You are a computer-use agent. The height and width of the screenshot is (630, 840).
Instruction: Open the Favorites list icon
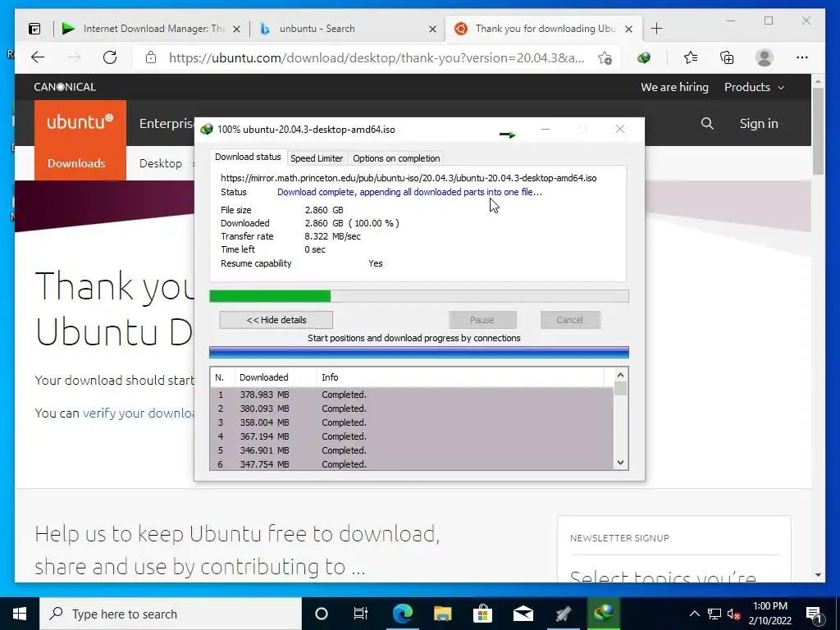point(691,57)
